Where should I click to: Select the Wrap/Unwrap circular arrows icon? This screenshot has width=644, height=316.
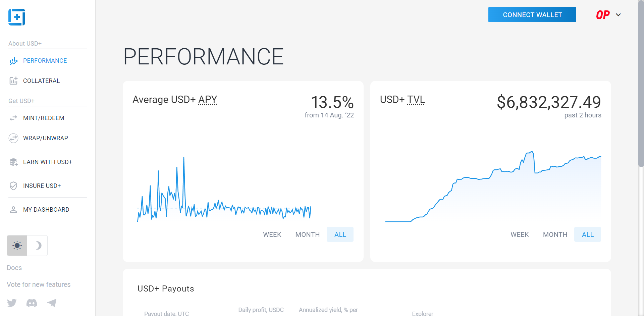tap(13, 138)
